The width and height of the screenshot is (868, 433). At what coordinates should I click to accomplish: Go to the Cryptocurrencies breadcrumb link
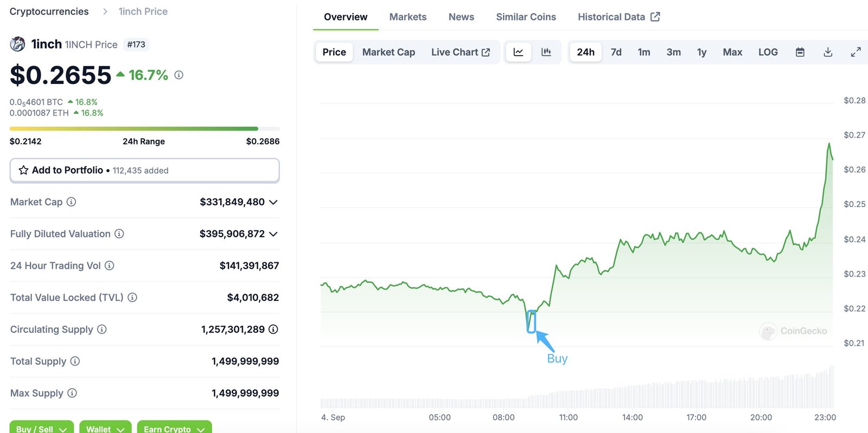[x=49, y=11]
